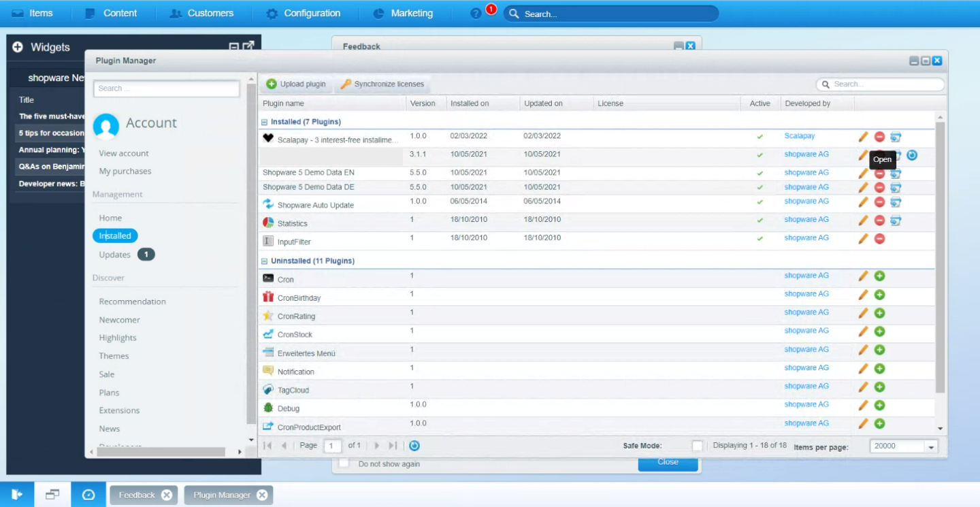
Task: Check the Do not show again box
Action: click(x=344, y=463)
